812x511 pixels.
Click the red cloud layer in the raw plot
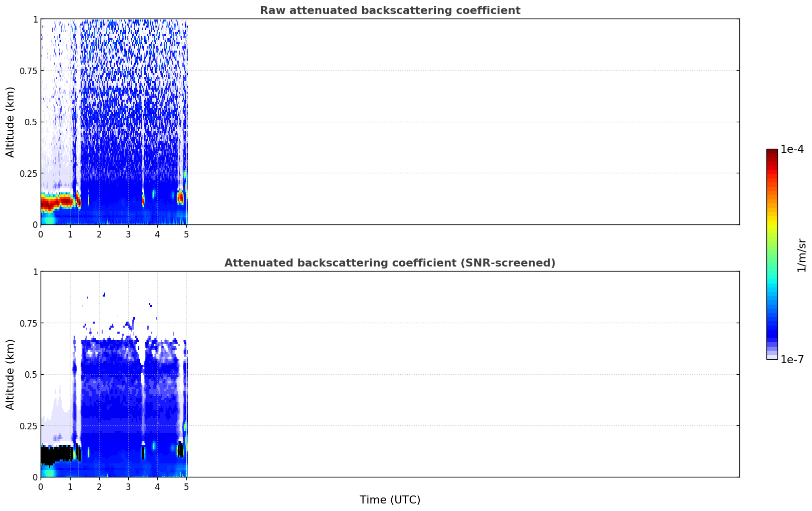58,202
